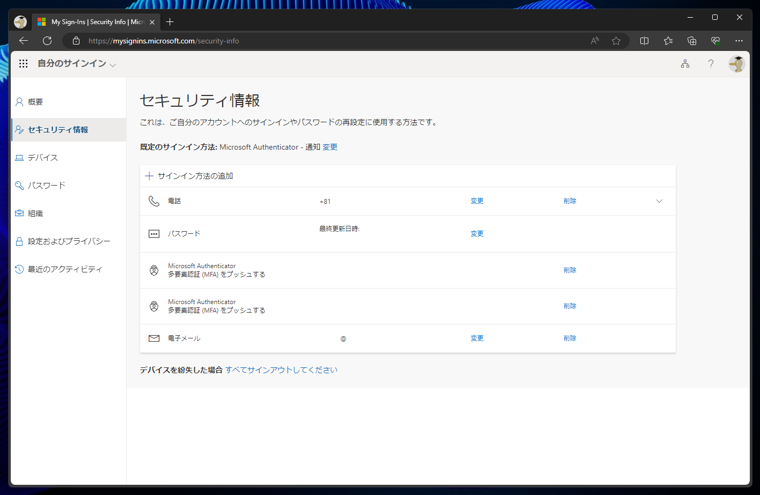Viewport: 760px width, 495px height.
Task: Click the first Microsoft Authenticator icon
Action: click(x=154, y=271)
